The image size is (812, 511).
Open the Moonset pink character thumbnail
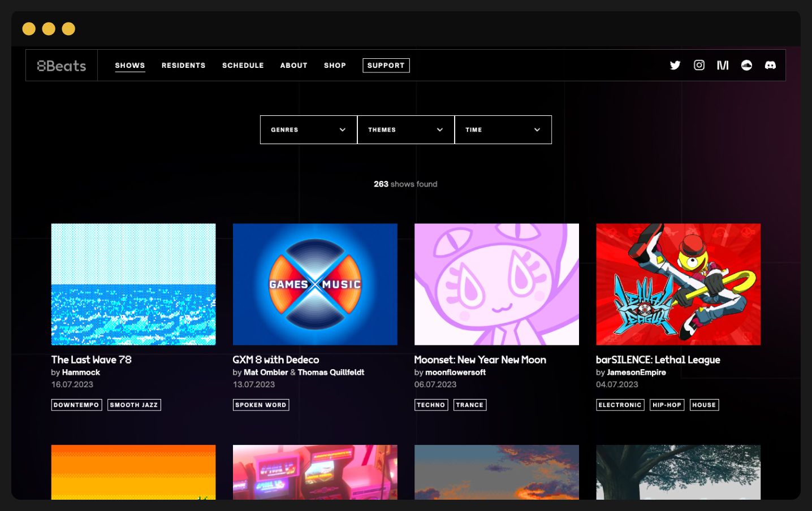[496, 284]
